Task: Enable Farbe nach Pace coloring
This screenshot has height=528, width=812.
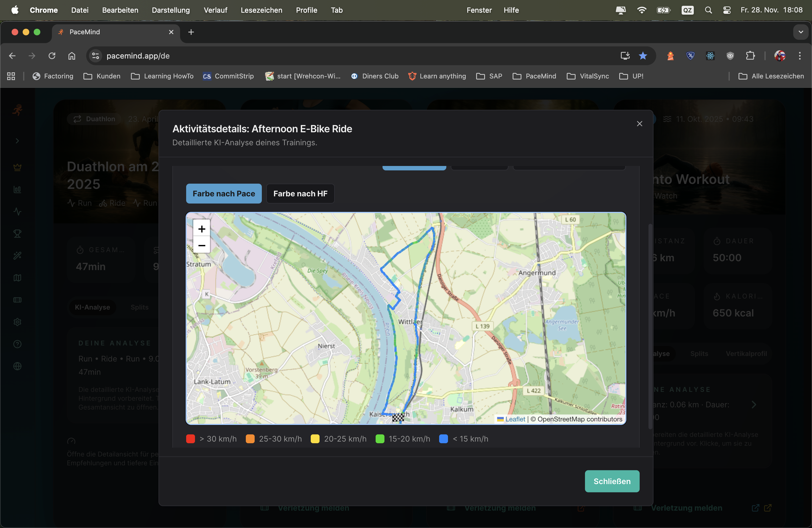Action: click(224, 193)
